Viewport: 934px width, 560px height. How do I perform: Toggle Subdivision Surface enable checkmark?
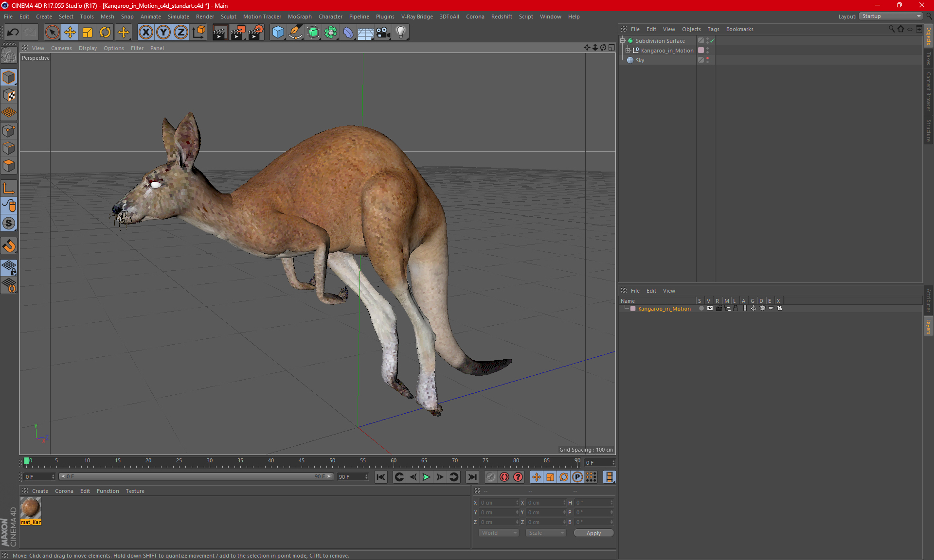(x=712, y=41)
